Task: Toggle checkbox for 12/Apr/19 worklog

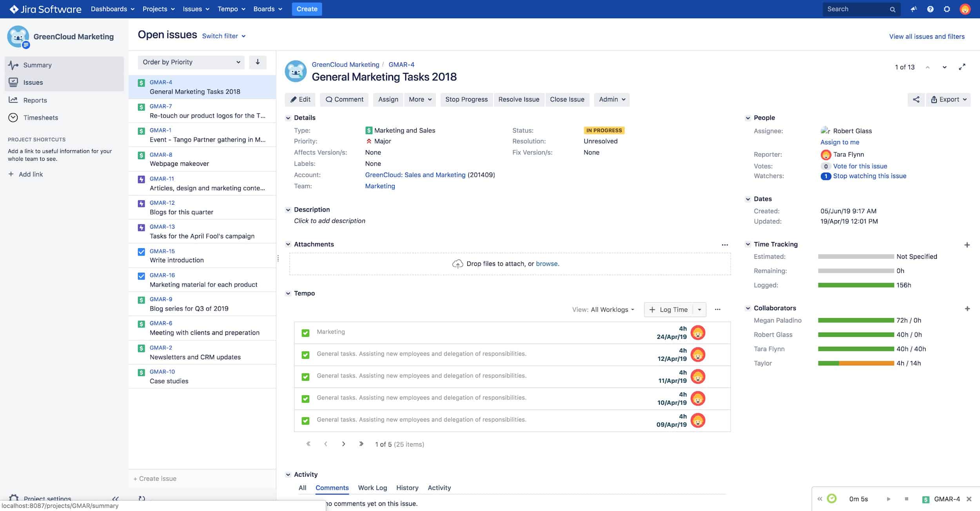Action: [x=305, y=355]
